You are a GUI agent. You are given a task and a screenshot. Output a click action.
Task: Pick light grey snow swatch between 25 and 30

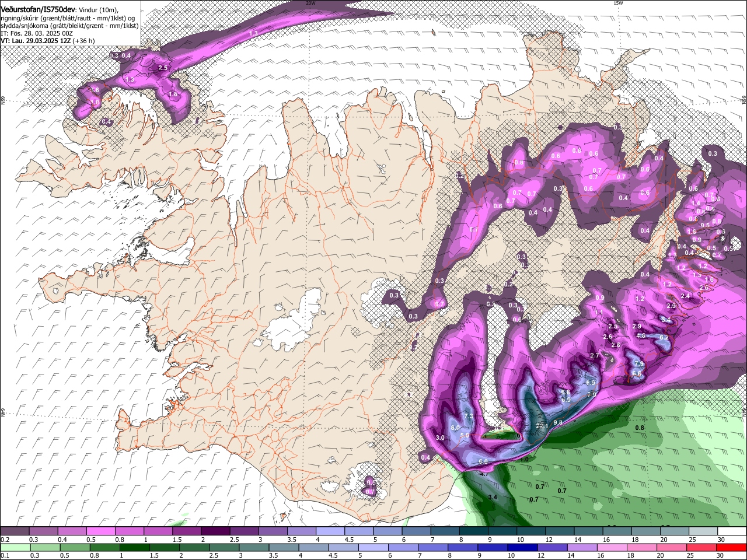703,531
